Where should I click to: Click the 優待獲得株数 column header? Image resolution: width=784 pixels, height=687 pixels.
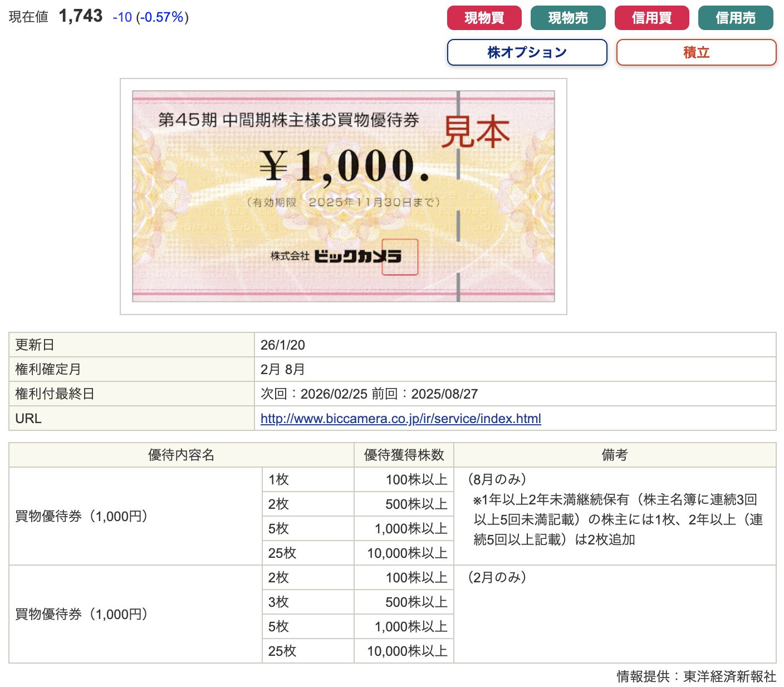click(x=404, y=455)
